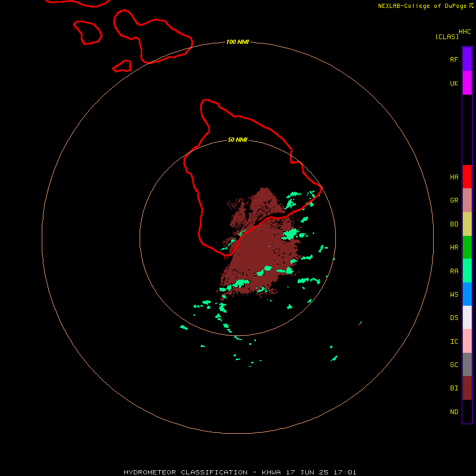Click the ND black legend swatch
476x476 pixels.
[x=467, y=411]
